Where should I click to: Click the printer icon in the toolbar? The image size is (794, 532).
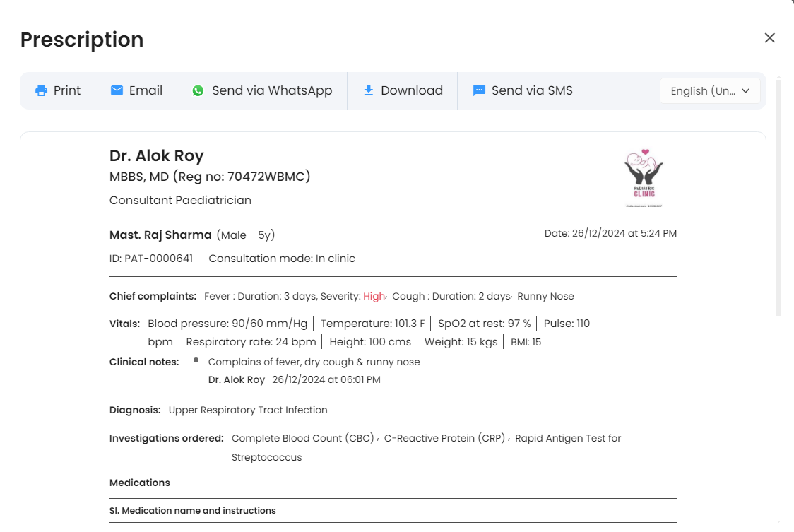coord(41,90)
